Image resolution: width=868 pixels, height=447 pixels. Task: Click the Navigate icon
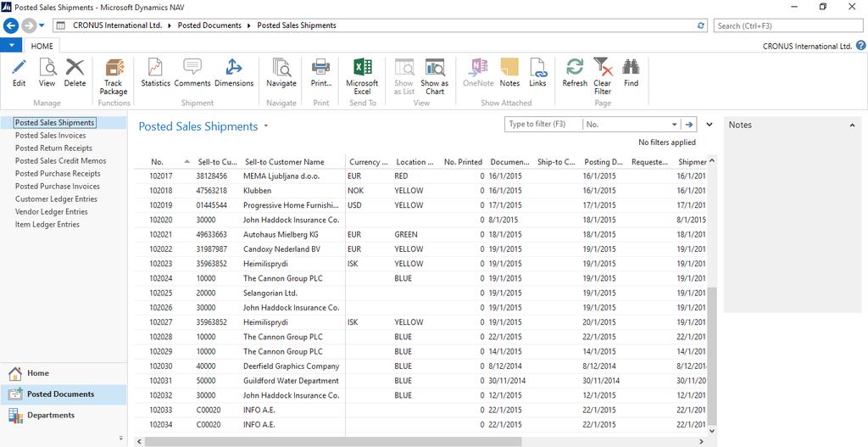(281, 68)
